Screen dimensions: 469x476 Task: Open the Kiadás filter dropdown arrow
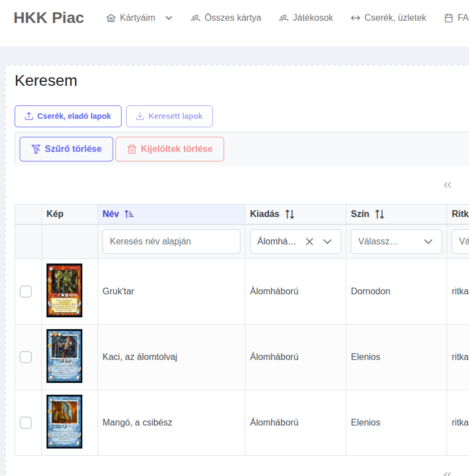click(328, 242)
